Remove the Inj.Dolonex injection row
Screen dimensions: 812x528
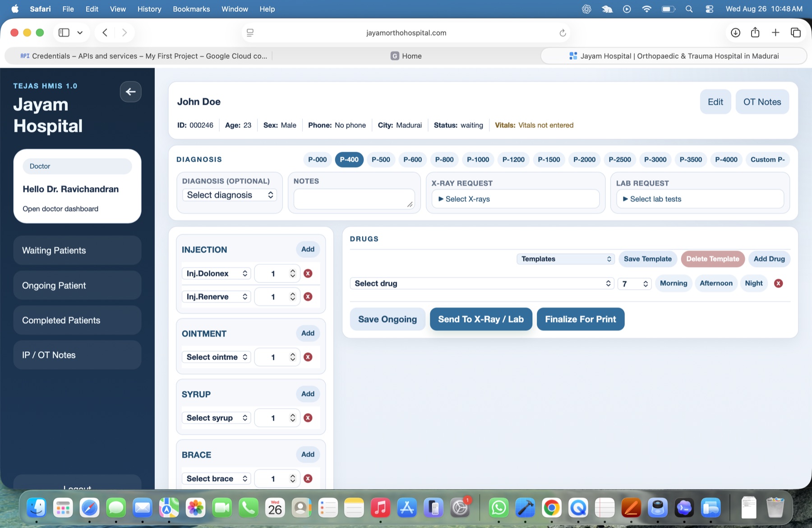[308, 273]
